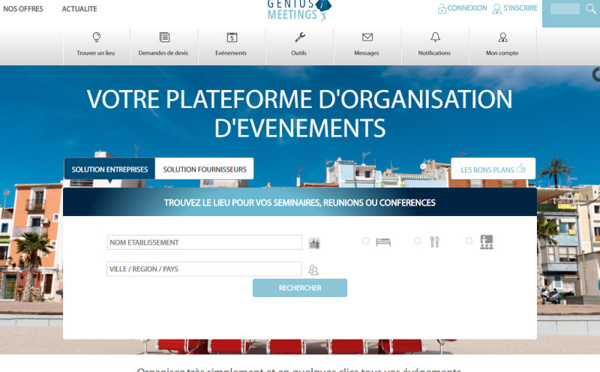Open Outils navigation label
600x372 pixels.
tap(299, 53)
